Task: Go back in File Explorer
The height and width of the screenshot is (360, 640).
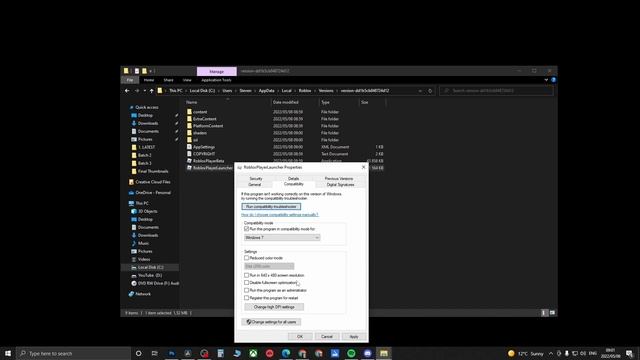Action: coord(127,91)
